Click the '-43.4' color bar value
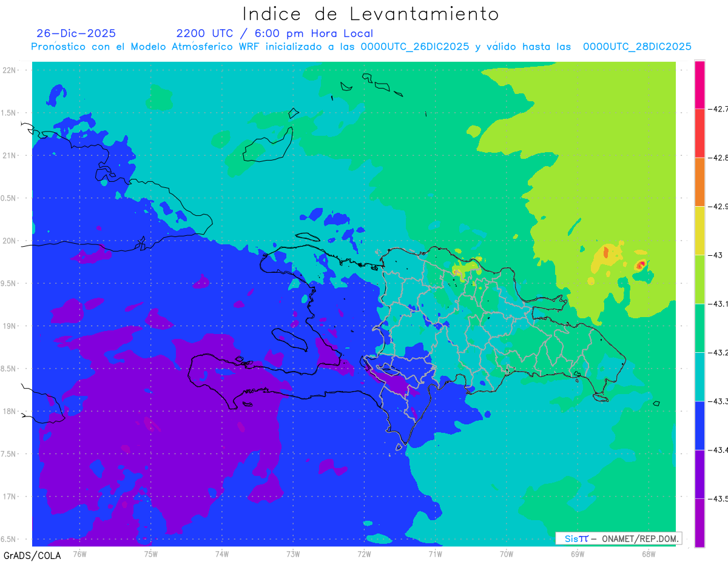Image resolution: width=728 pixels, height=562 pixels. [718, 450]
